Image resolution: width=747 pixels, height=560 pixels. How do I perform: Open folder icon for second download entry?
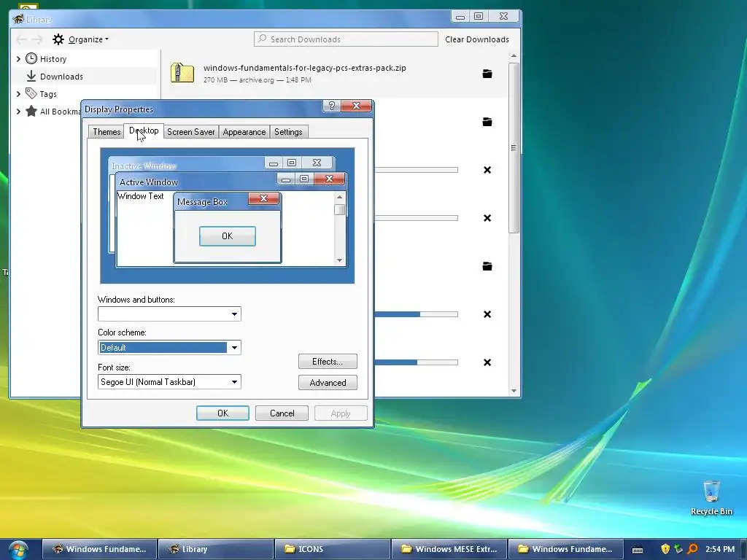(487, 122)
